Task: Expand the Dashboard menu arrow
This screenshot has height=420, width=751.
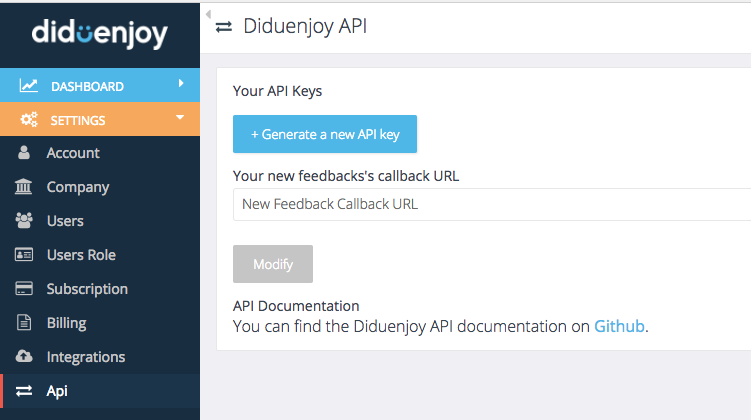Action: pyautogui.click(x=181, y=83)
